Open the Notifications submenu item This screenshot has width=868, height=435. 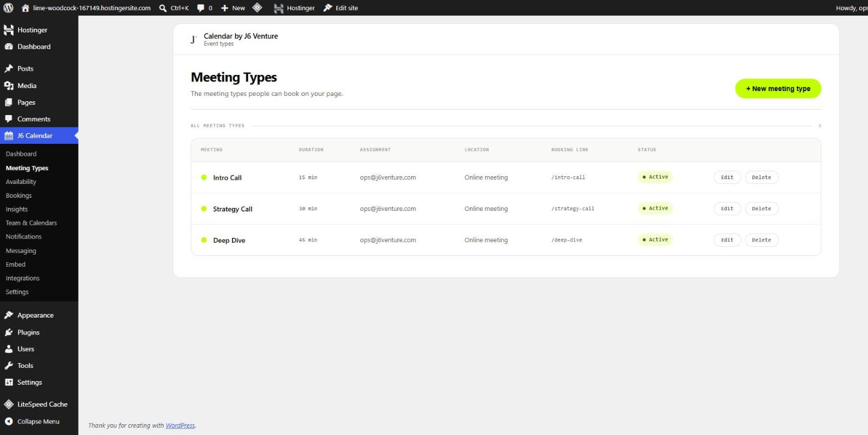coord(23,237)
